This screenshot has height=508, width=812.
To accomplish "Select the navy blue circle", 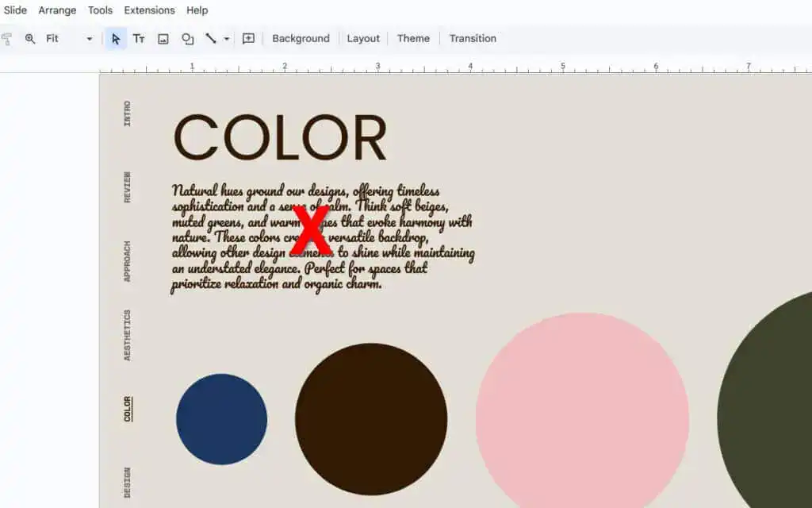I will click(222, 419).
